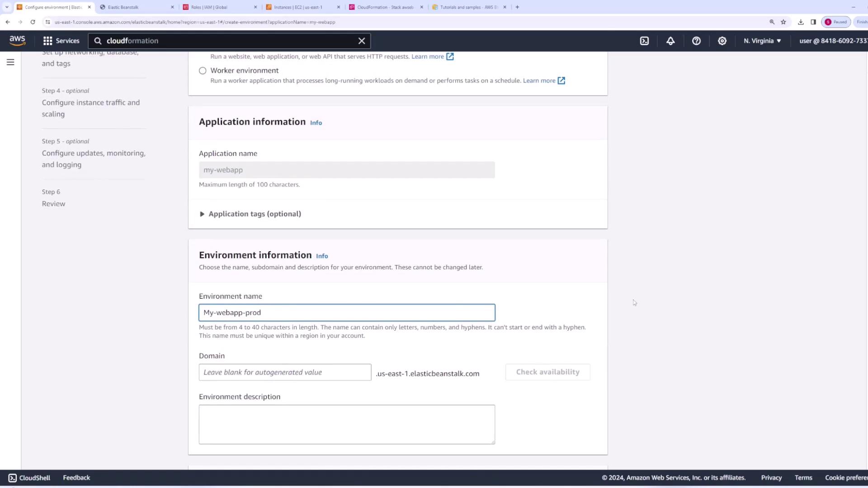Viewport: 868px width, 488px height.
Task: Open the user account menu dropdown
Action: (833, 41)
